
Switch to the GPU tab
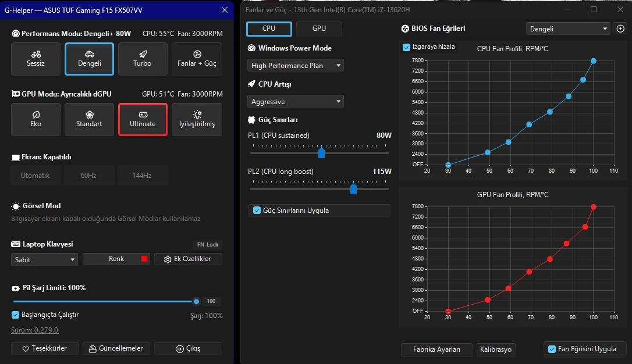click(319, 28)
